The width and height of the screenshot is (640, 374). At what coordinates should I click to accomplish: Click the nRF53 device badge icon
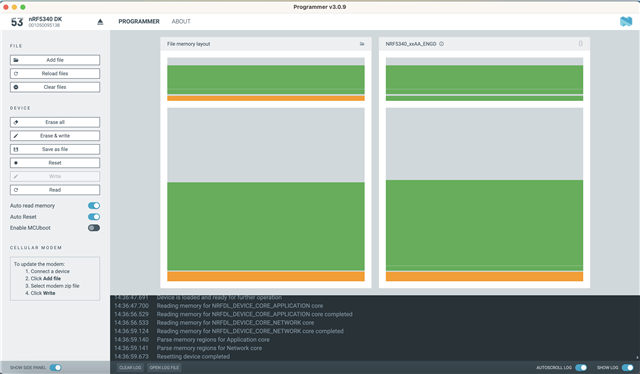[x=17, y=22]
